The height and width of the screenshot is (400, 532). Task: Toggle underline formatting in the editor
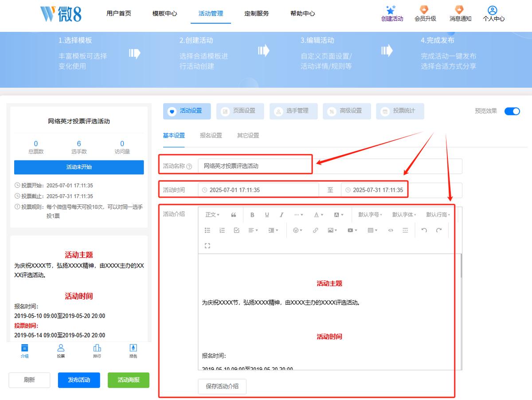267,215
